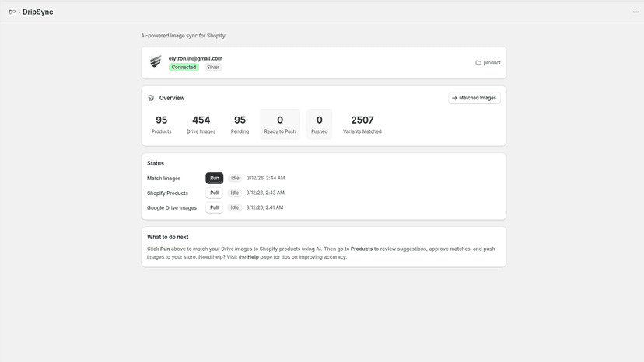Viewport: 644px width, 362px height.
Task: Click the DripSync title in the header
Action: click(x=38, y=12)
